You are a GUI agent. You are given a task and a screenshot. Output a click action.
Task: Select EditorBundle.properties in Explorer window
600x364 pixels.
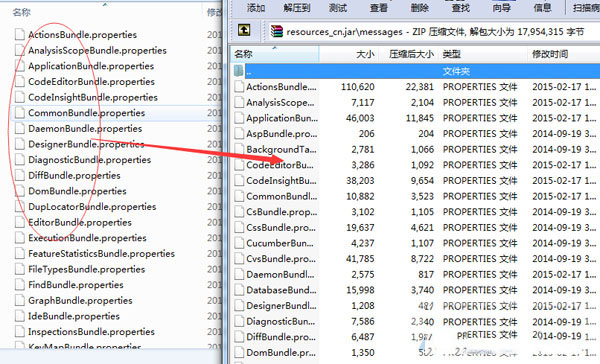[80, 223]
